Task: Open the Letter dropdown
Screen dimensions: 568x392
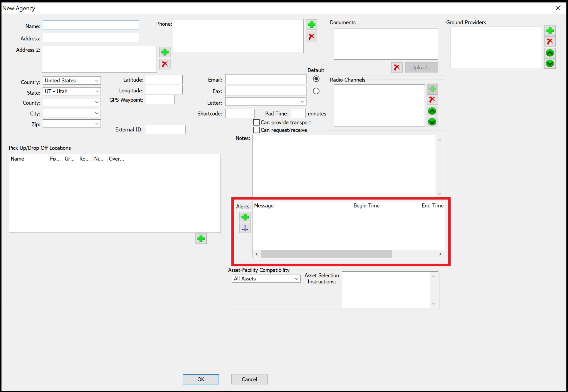Action: pos(266,101)
